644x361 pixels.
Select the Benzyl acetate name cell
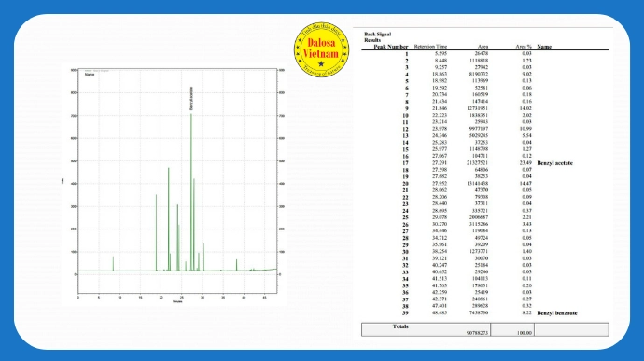point(555,163)
